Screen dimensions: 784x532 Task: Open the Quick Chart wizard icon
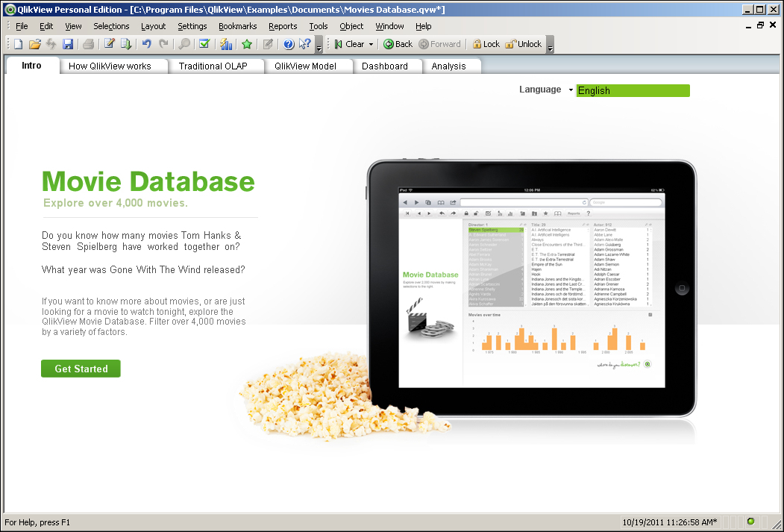(x=226, y=44)
